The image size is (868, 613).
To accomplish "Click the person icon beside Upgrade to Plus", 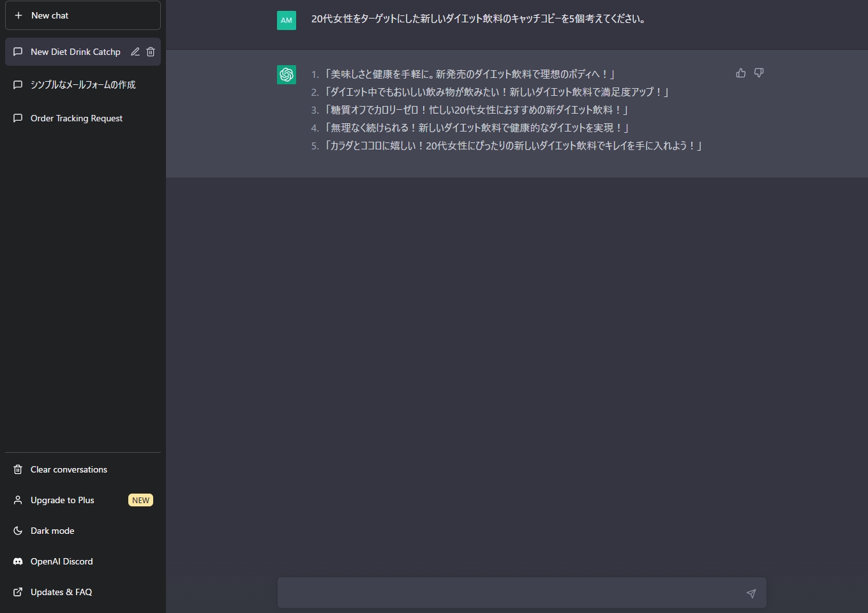I will click(x=18, y=500).
